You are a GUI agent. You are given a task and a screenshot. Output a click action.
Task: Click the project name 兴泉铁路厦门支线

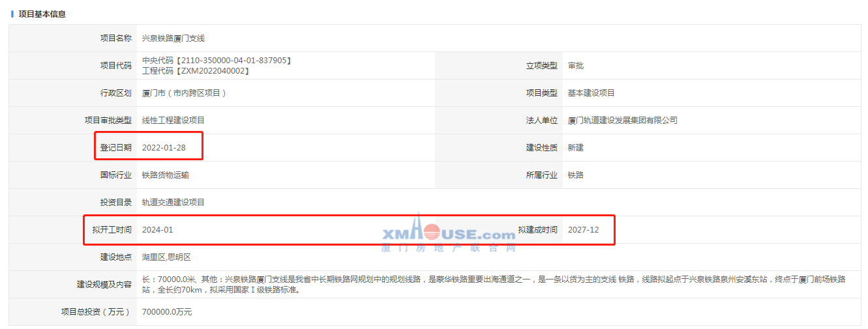click(x=173, y=38)
